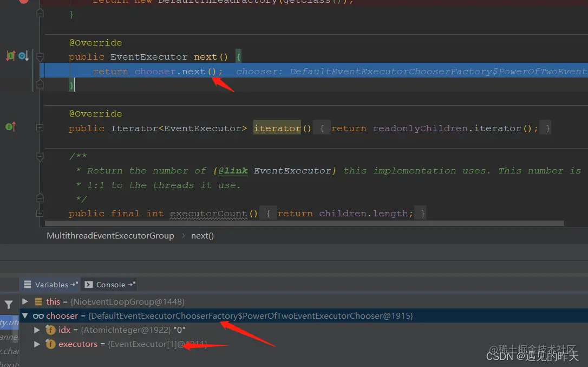Click the object icon beside 'this'
This screenshot has width=588, height=367.
tap(38, 301)
